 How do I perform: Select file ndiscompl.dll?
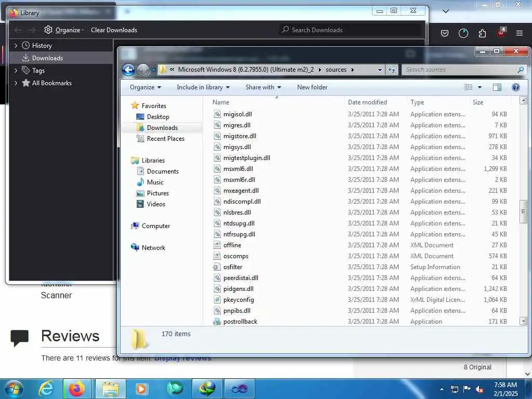242,202
